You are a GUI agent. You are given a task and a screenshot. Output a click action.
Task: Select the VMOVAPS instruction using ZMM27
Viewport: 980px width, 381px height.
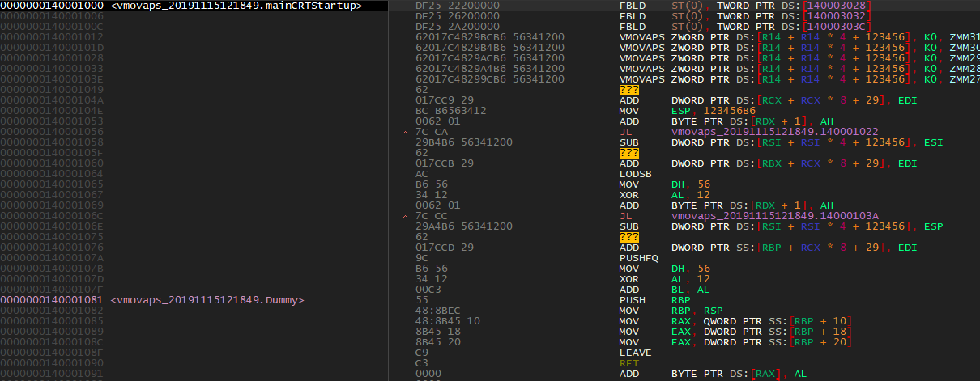[799, 79]
